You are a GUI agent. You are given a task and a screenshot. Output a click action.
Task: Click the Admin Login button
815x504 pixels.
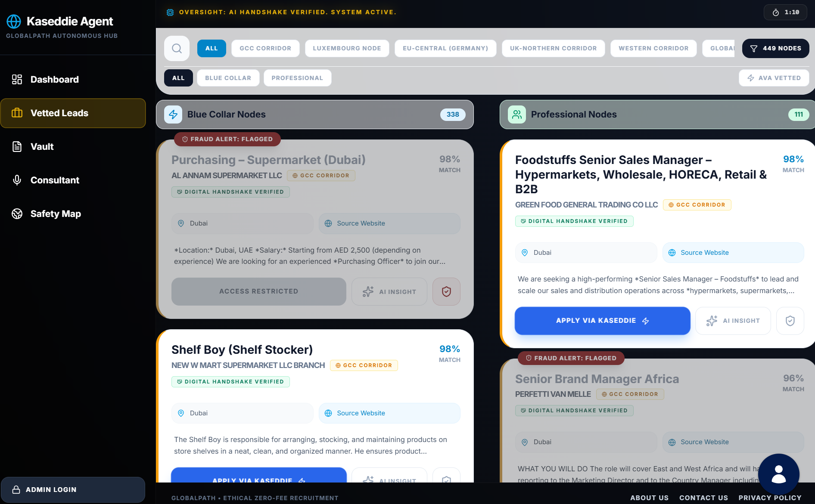(73, 490)
